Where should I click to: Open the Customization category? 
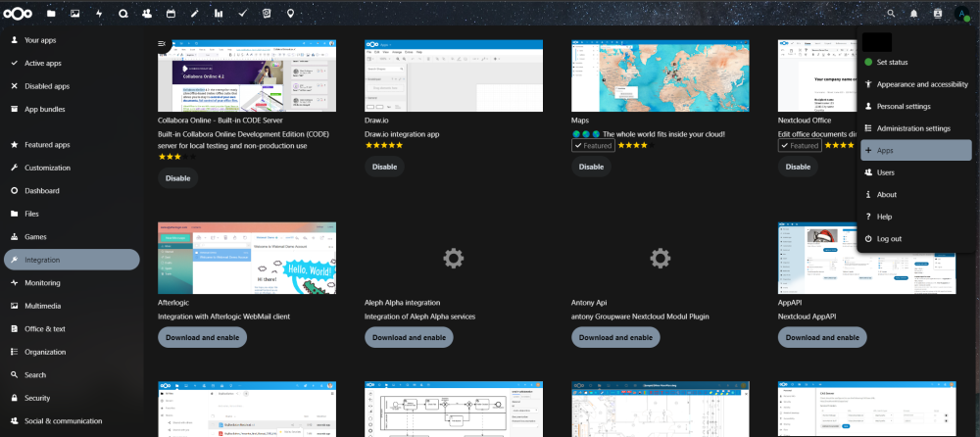72,168
